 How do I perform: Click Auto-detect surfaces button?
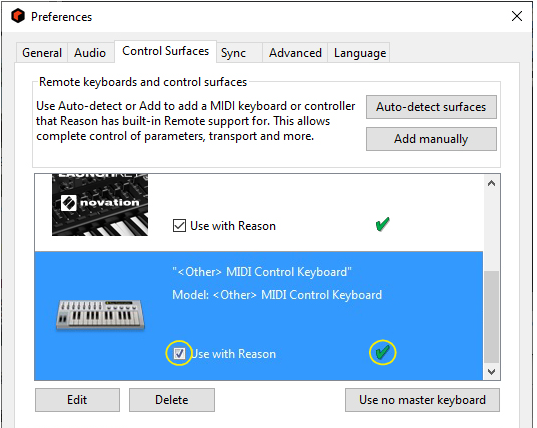pos(431,107)
